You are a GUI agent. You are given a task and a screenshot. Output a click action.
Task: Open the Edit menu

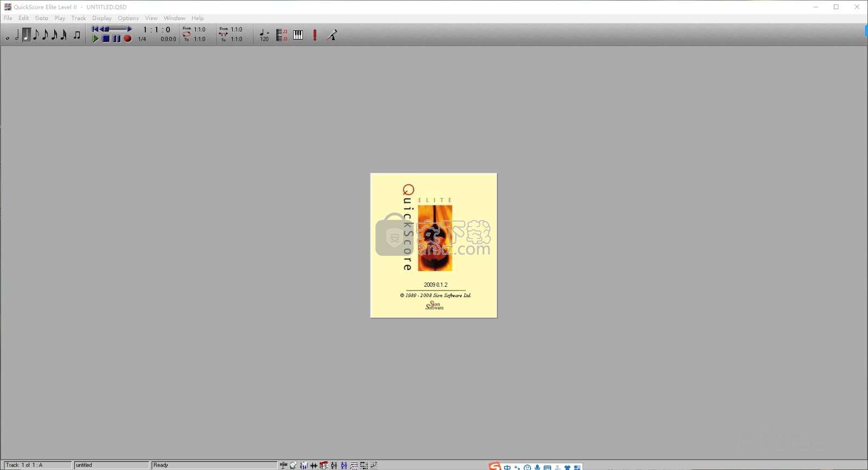tap(24, 18)
